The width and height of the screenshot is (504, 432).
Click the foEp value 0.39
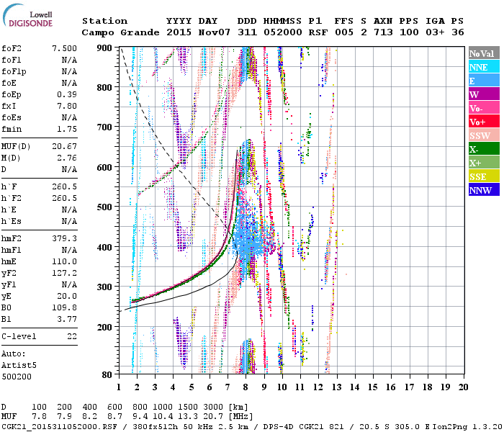click(x=67, y=94)
